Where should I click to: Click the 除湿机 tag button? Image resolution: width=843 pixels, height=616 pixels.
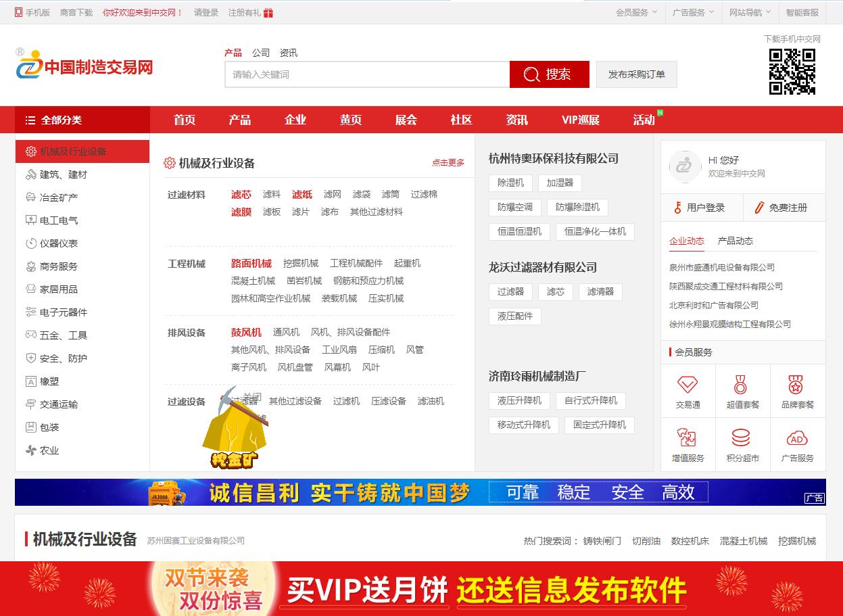pyautogui.click(x=511, y=183)
